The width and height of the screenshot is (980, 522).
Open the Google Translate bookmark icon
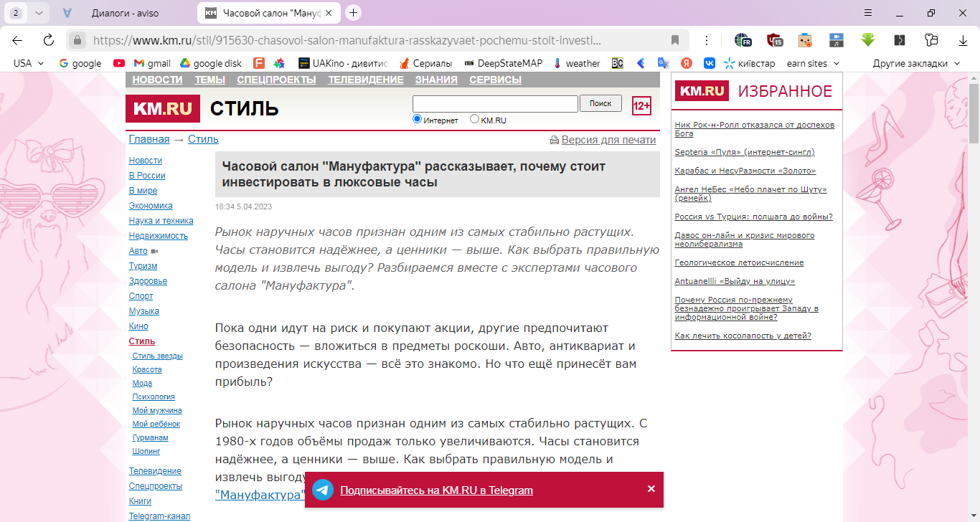[x=663, y=63]
